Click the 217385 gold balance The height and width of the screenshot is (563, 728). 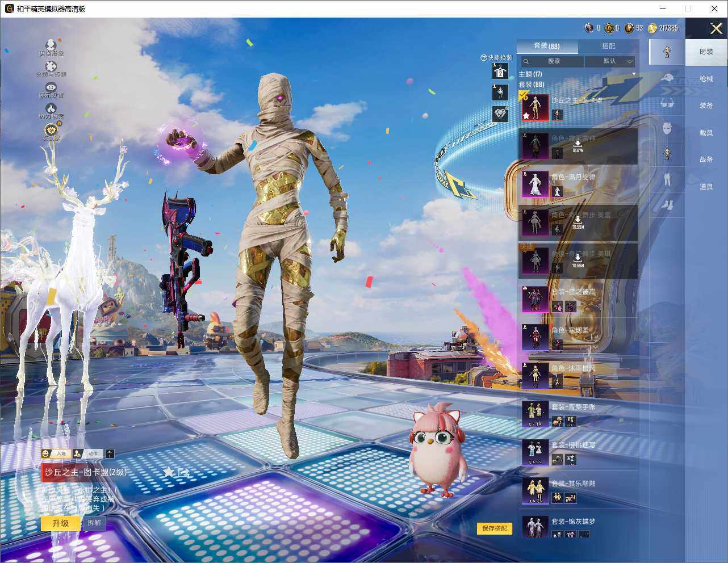pos(668,28)
